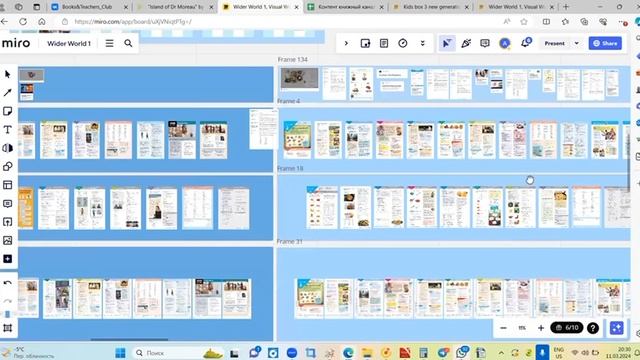
Task: Click the Wider World 1 board title
Action: [x=69, y=43]
